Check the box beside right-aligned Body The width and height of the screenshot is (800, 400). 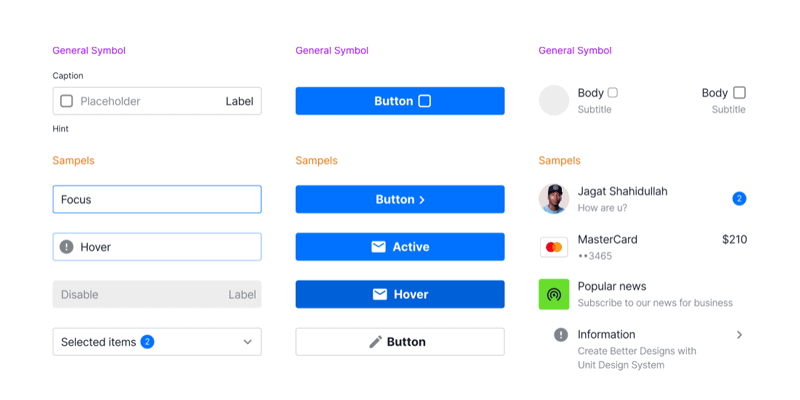[740, 93]
